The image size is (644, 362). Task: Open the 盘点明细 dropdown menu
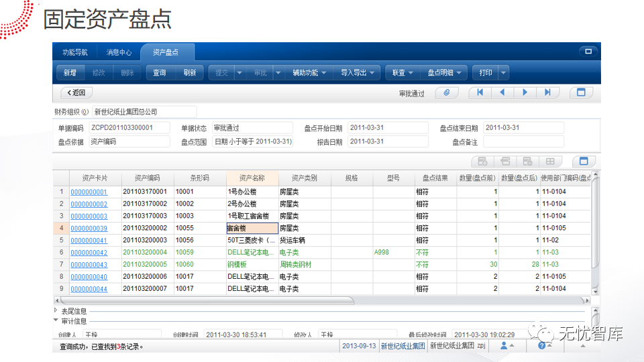tap(444, 72)
